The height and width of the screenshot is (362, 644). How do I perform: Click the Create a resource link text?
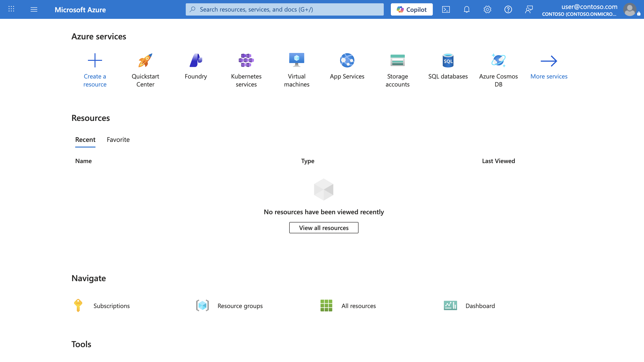[x=95, y=80]
